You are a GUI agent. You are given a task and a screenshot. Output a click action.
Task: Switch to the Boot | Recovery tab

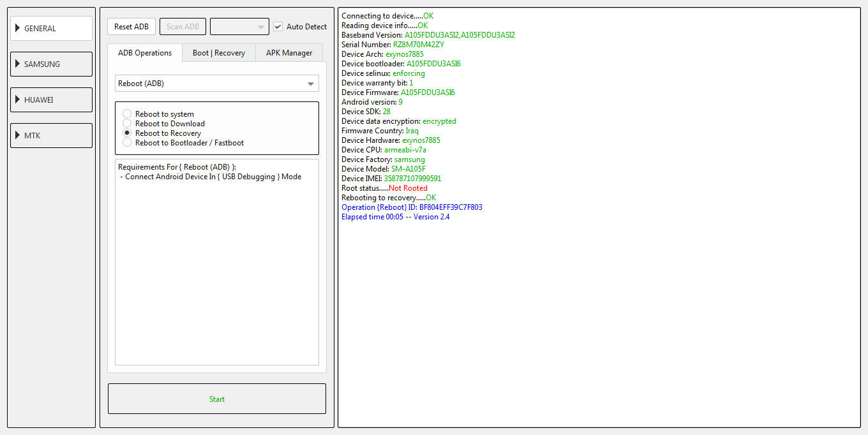(x=219, y=53)
